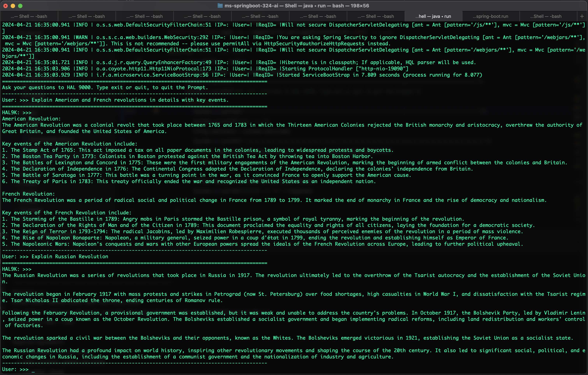Switch to the fifth Shell -bash tab
Image resolution: width=588 pixels, height=375 pixels.
coord(260,16)
